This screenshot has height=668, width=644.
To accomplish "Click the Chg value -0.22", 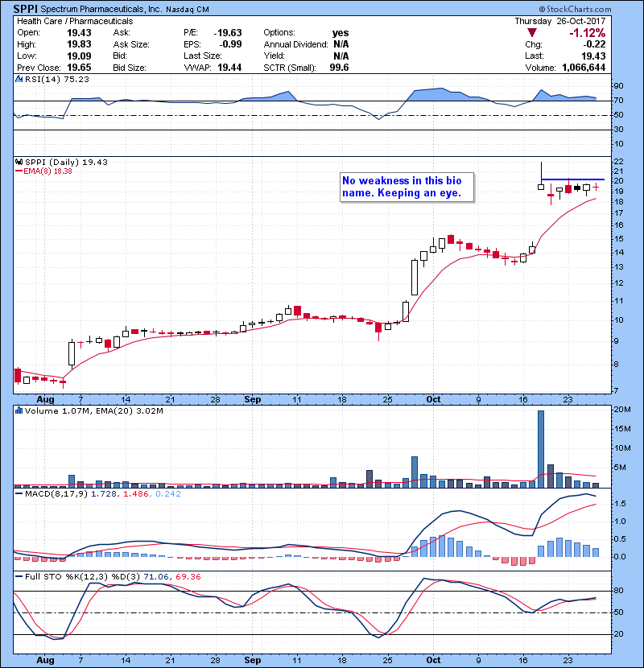I will pyautogui.click(x=594, y=44).
